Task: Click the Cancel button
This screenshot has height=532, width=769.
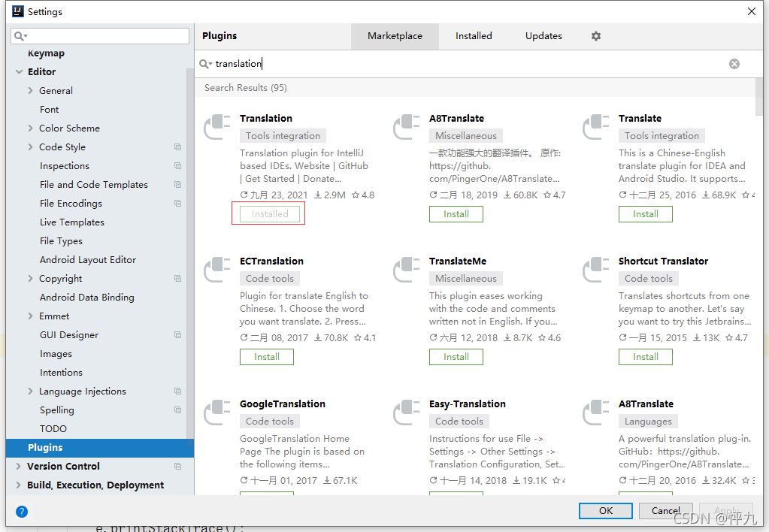Action: (x=665, y=510)
